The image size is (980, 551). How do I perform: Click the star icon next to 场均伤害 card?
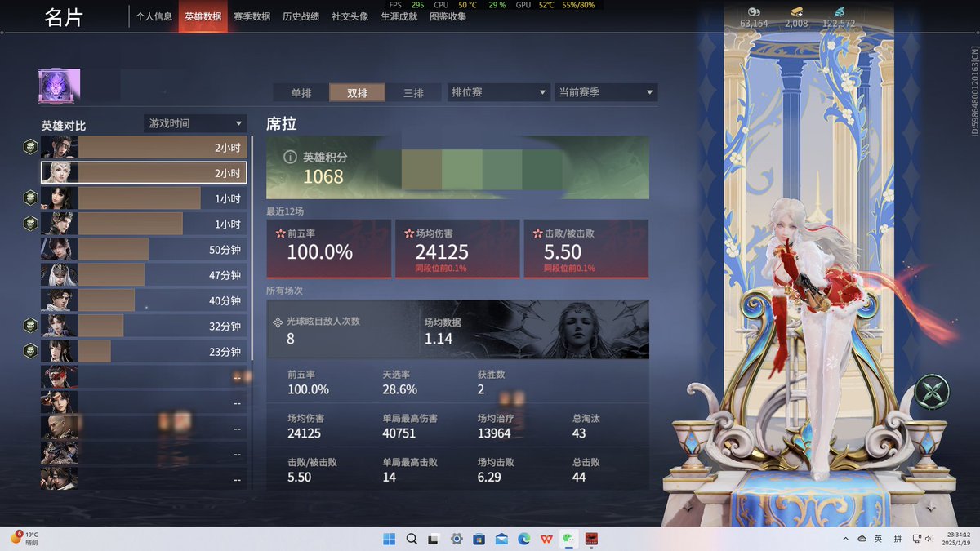[x=408, y=233]
